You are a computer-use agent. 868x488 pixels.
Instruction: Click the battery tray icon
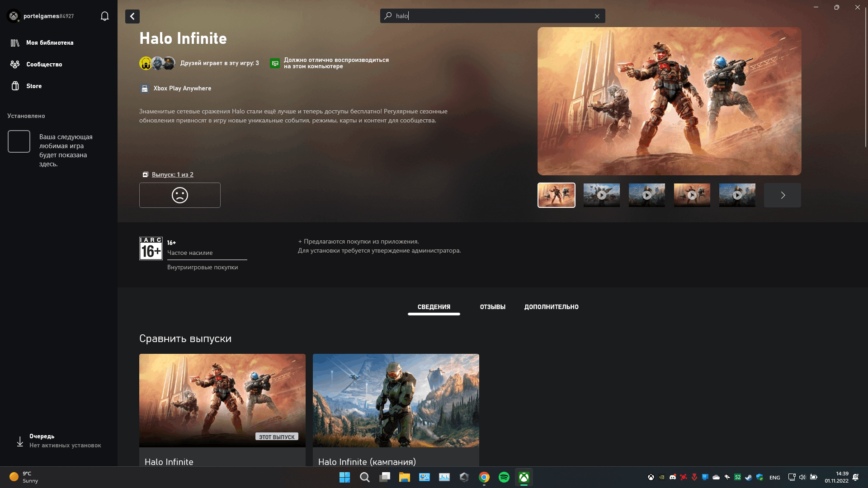813,477
